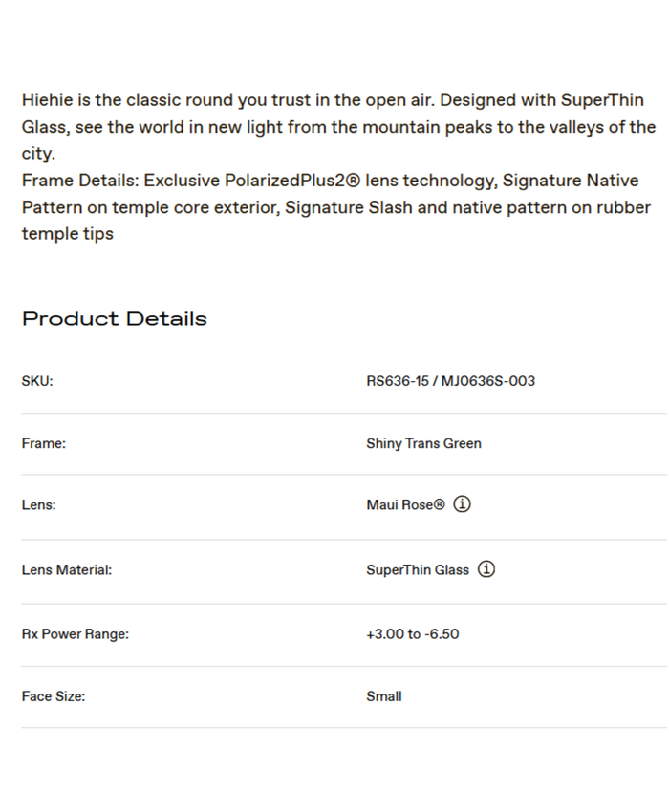The width and height of the screenshot is (669, 812).
Task: Click the info icon beside Maui Rose
Action: tap(462, 504)
